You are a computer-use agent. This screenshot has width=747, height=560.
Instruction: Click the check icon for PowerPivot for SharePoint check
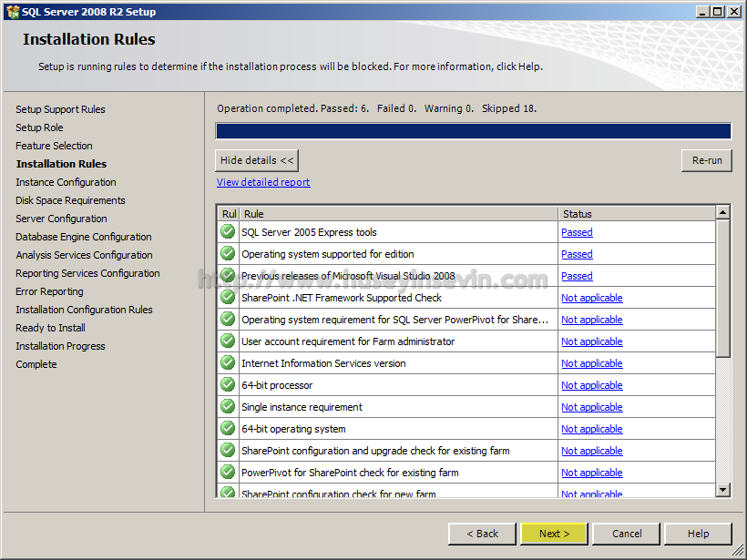pos(228,473)
